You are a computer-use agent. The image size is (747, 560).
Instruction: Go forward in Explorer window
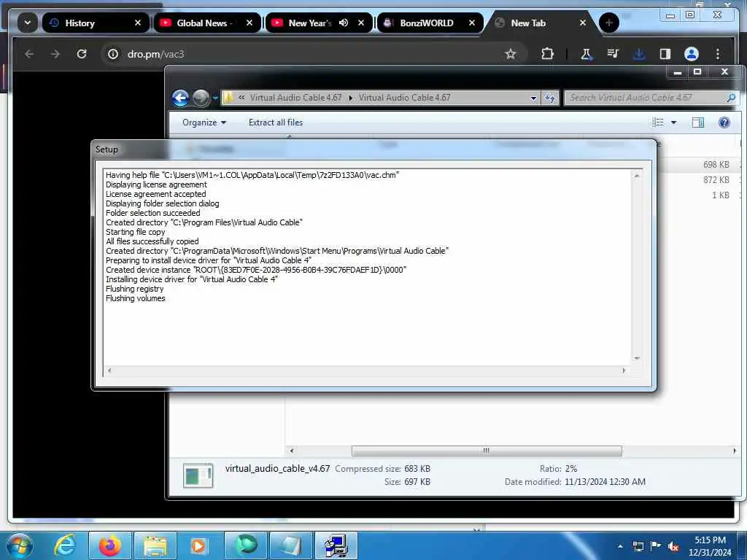[x=201, y=98]
